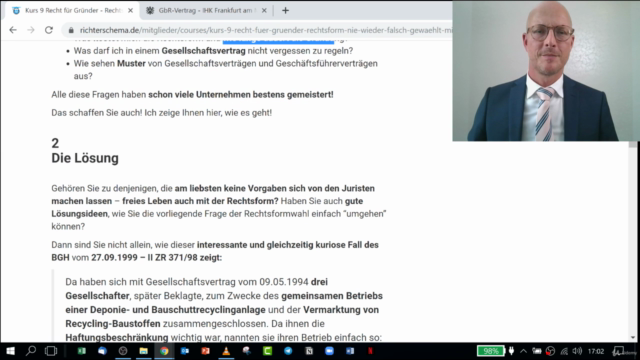The height and width of the screenshot is (360, 640).
Task: Close the GbR-Vertrag IHK Frankfurt tab
Action: (x=264, y=11)
